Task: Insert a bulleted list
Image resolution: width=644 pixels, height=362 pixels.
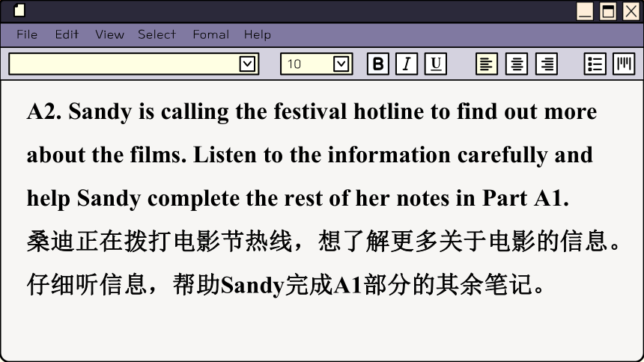Action: tap(595, 64)
